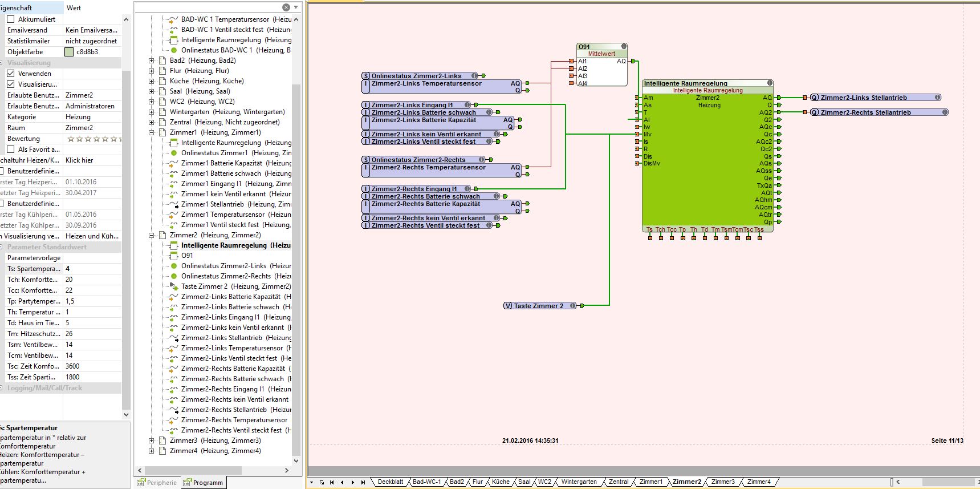Click green status icon of Onlinestatus Zimmer2-Links
The image size is (980, 489).
[174, 266]
